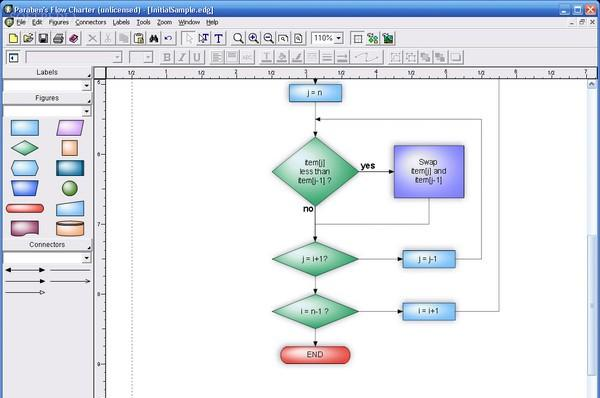This screenshot has width=600, height=398.
Task: Toggle the side panel icon on format bar
Action: click(x=13, y=57)
